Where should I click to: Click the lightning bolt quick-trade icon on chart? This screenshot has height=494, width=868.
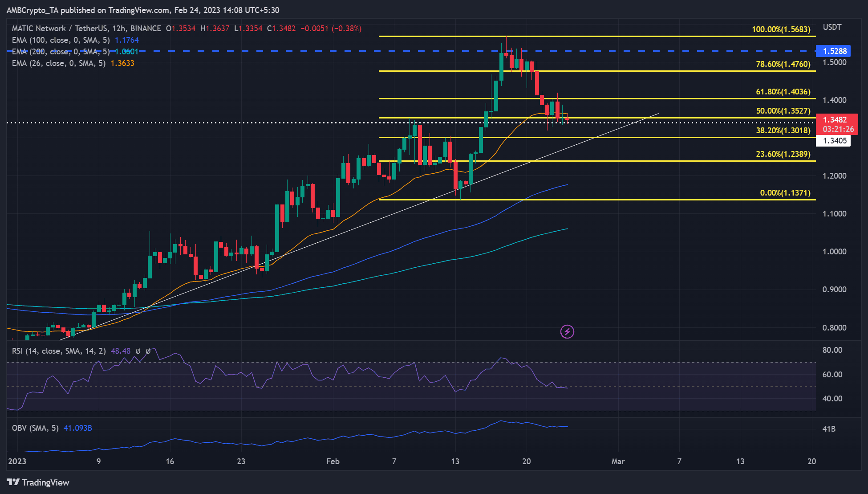[x=567, y=331]
